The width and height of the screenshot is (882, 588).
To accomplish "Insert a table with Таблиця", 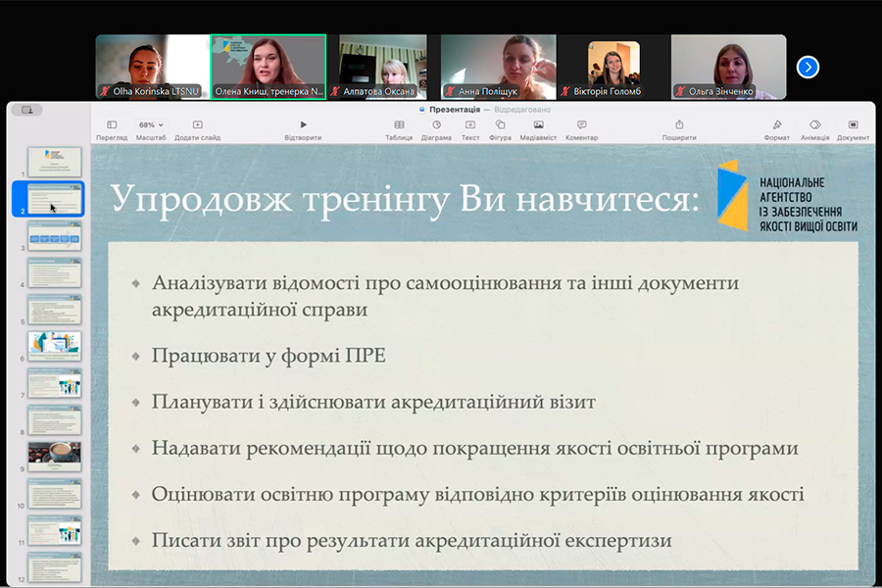I will coord(399,130).
